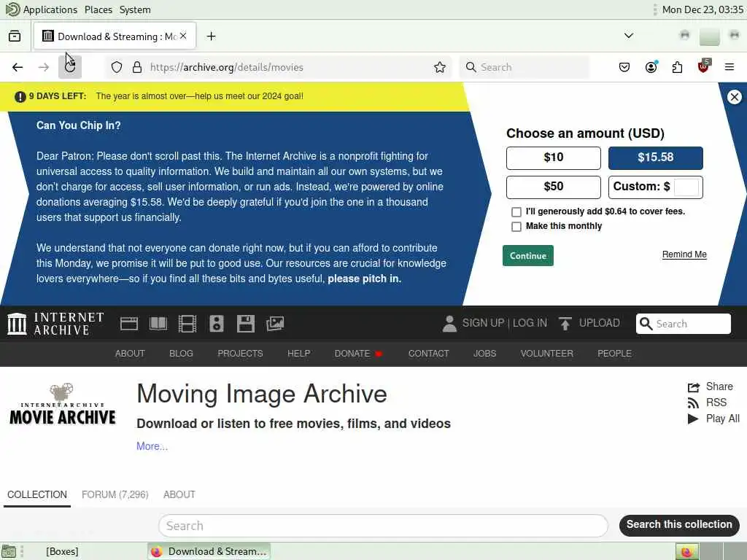Open the Images icon in Archive navbar
The height and width of the screenshot is (560, 747).
[275, 324]
